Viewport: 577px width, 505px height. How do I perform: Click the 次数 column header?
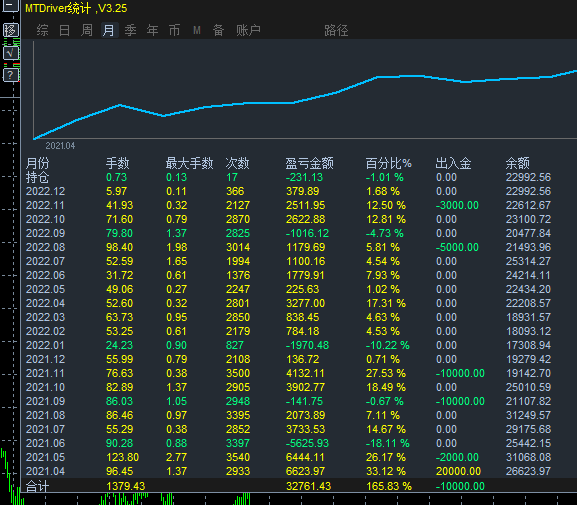(238, 163)
